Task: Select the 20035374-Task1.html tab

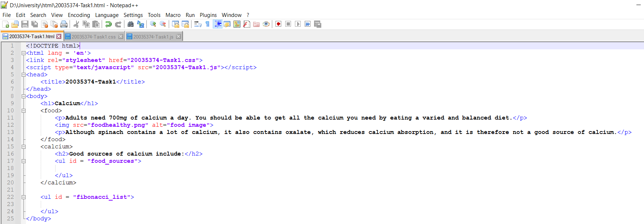Action: pos(32,36)
